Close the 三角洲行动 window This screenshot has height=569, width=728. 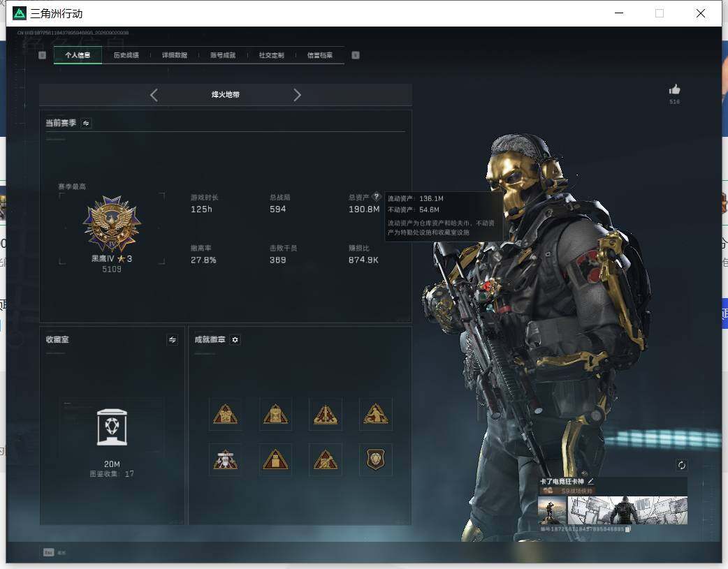(701, 13)
